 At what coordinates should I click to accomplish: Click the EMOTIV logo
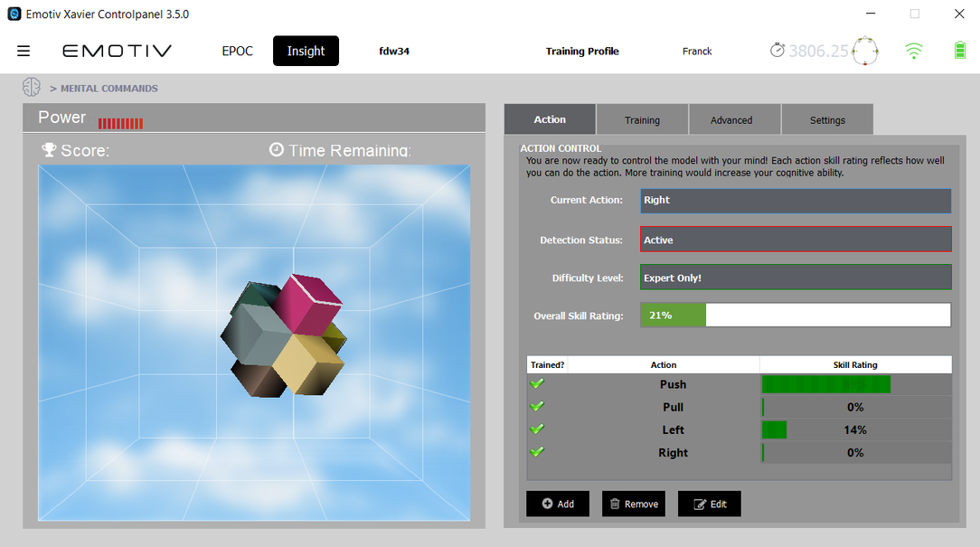coord(117,51)
